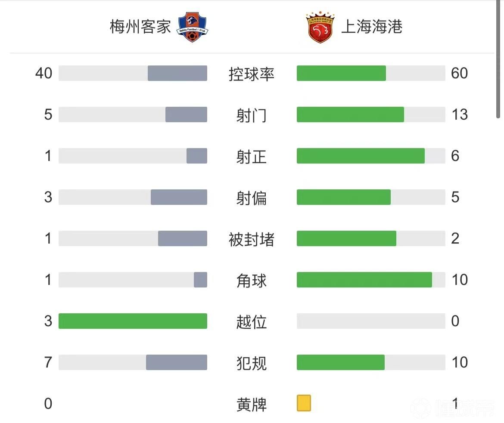Click Shanghai Port's green corner kicks bar

pos(364,280)
